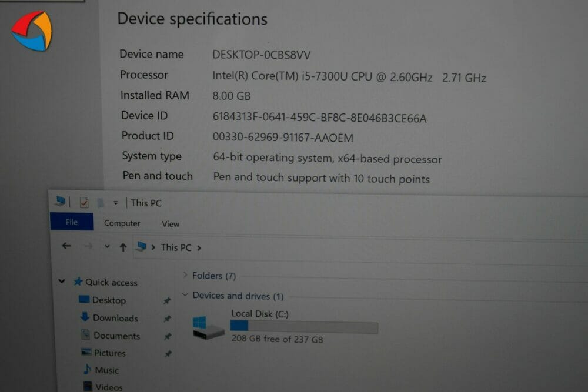Click the Quick access star icon

(x=78, y=282)
